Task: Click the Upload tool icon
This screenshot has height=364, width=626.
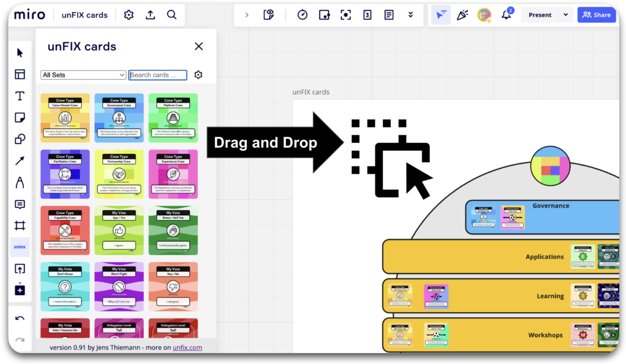Action: [x=20, y=269]
